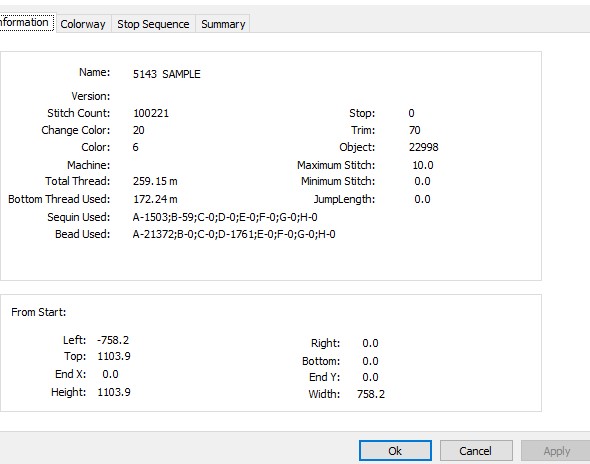Click the Width value 758.2
This screenshot has height=464, width=590.
click(x=371, y=394)
